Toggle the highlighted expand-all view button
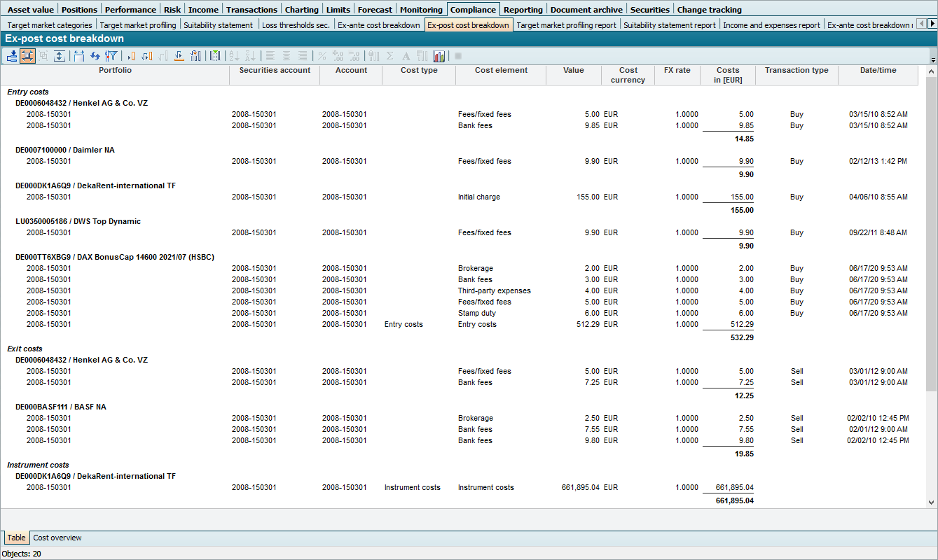 point(28,56)
